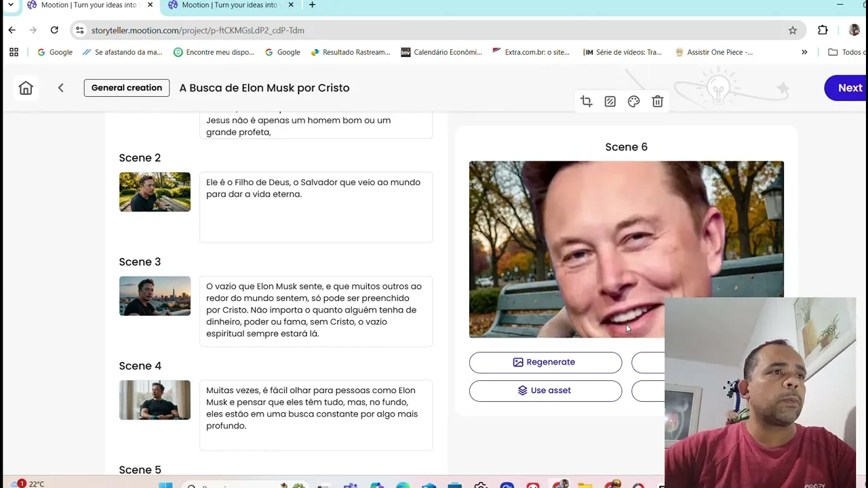Go back in the browser

pyautogui.click(x=12, y=30)
